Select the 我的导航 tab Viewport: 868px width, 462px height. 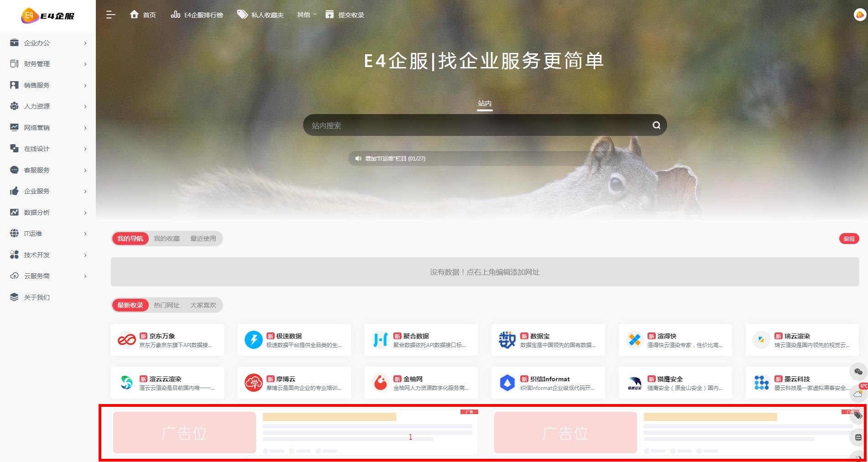coord(130,239)
